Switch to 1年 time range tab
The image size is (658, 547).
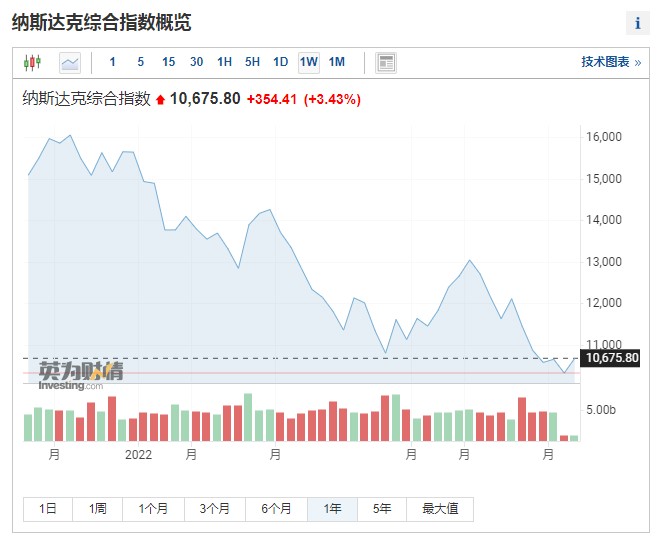[332, 509]
